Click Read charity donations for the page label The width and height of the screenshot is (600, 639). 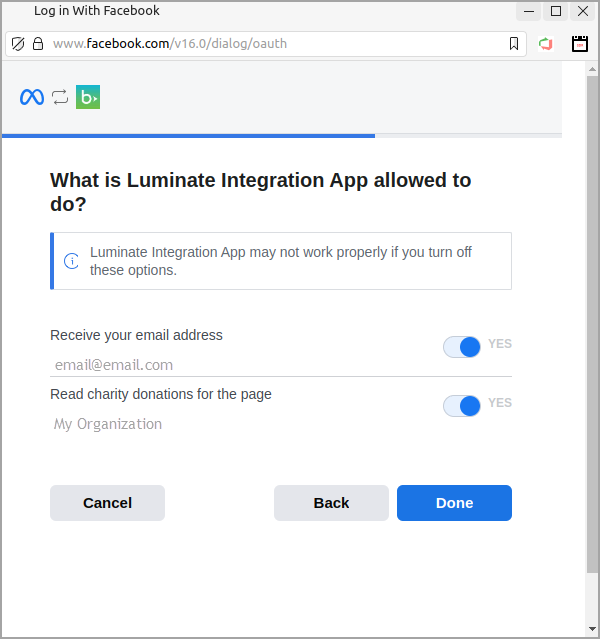(x=161, y=394)
